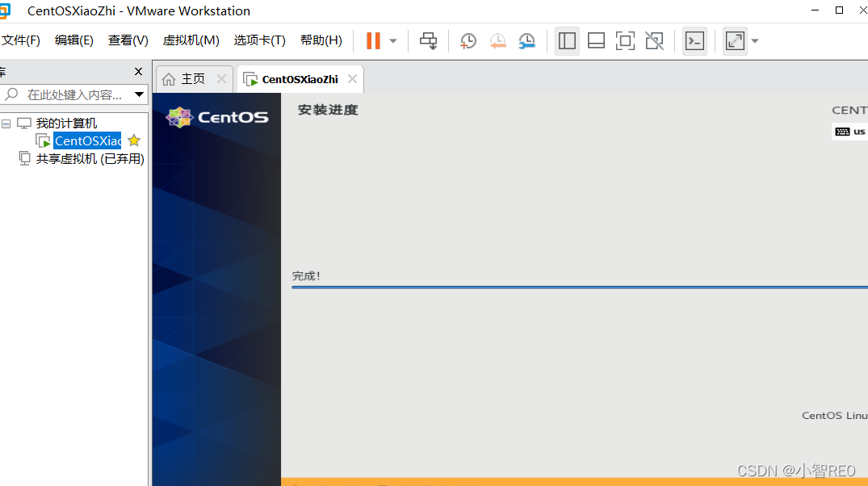Image resolution: width=868 pixels, height=486 pixels.
Task: Collapse the 我的计算机 tree node
Action: (x=6, y=124)
